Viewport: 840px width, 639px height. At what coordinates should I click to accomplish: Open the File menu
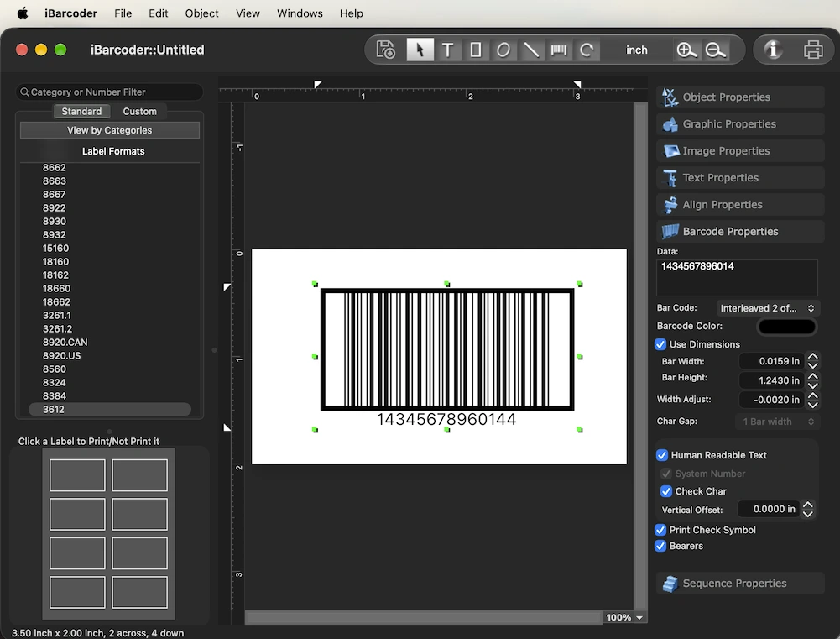(x=123, y=13)
